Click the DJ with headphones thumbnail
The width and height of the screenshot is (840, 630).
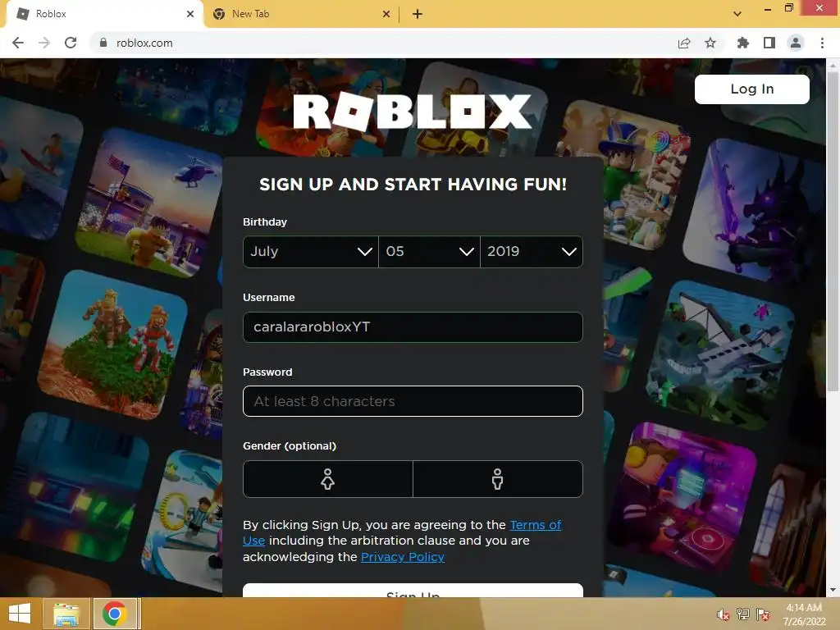pyautogui.click(x=683, y=495)
